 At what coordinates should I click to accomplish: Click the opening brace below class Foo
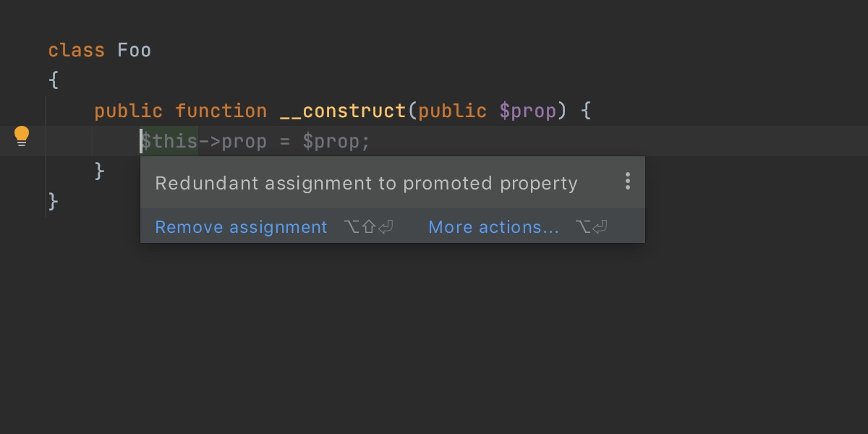tap(54, 81)
